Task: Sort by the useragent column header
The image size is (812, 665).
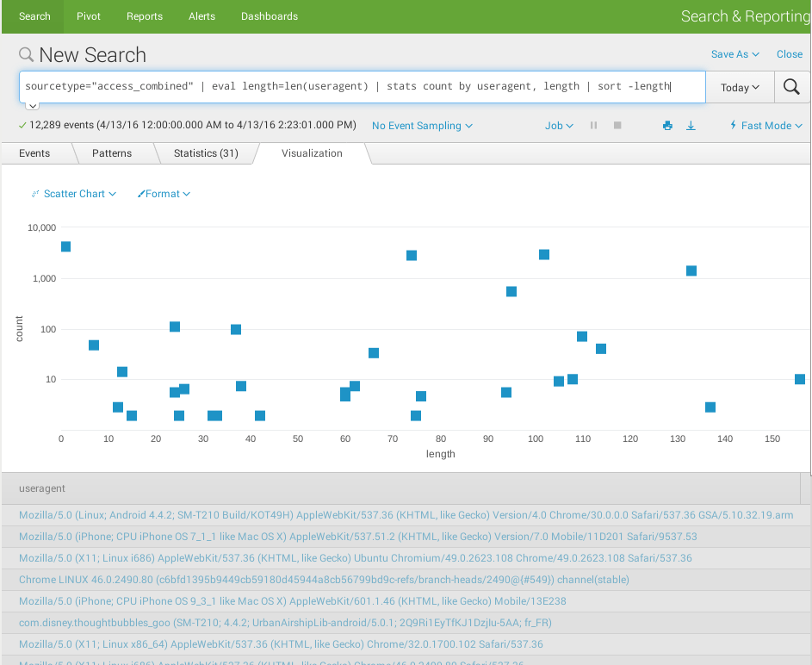Action: click(x=42, y=488)
